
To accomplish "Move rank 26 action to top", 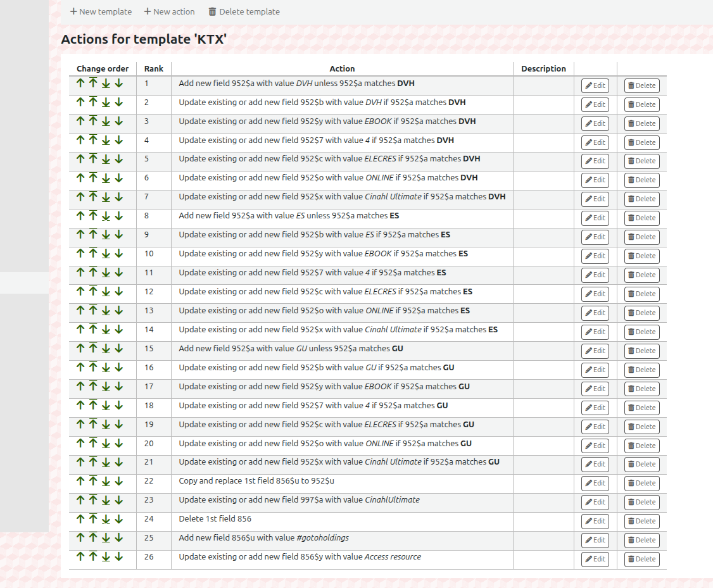I will pyautogui.click(x=93, y=558).
